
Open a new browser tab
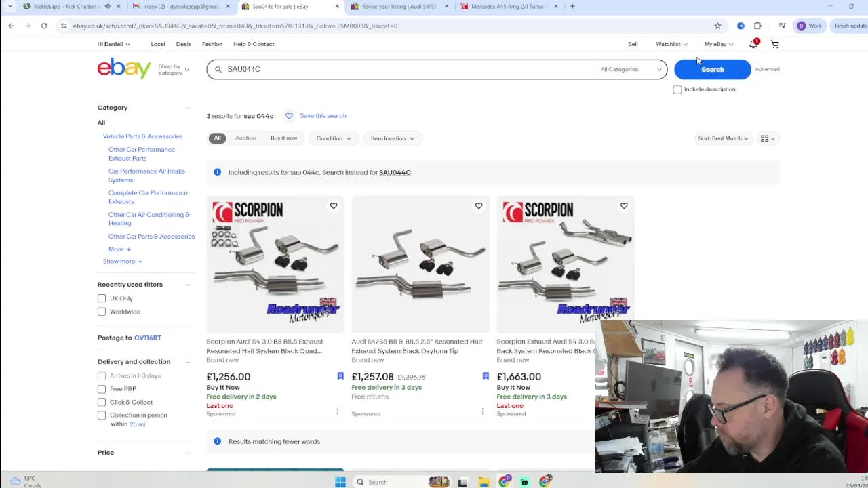click(572, 7)
